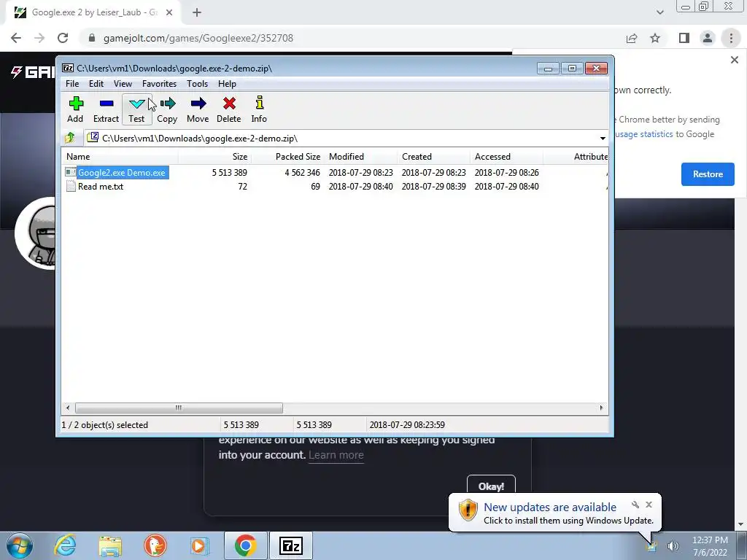Click the Okay! cookie button
747x560 pixels.
coord(491,486)
